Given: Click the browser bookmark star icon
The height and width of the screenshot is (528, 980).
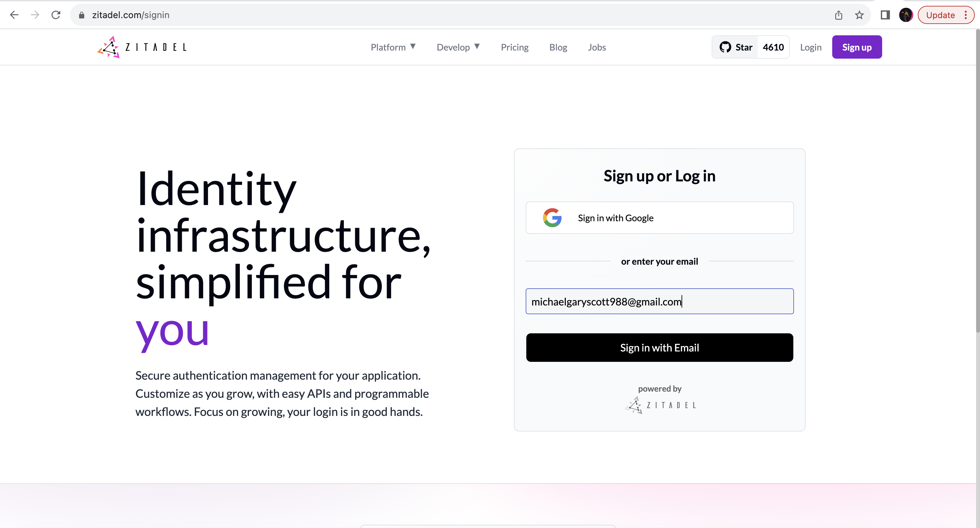Looking at the screenshot, I should (x=859, y=14).
